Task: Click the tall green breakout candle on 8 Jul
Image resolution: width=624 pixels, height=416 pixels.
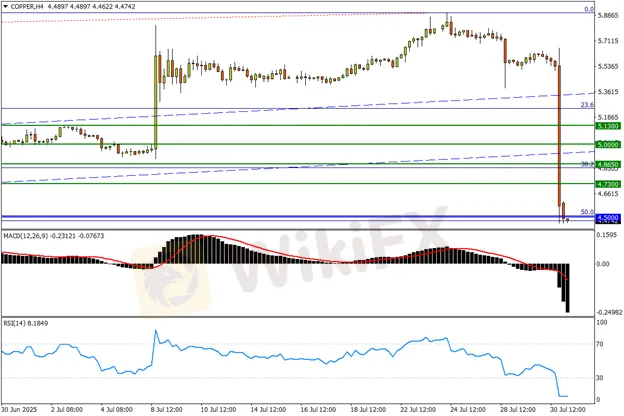Action: point(156,102)
